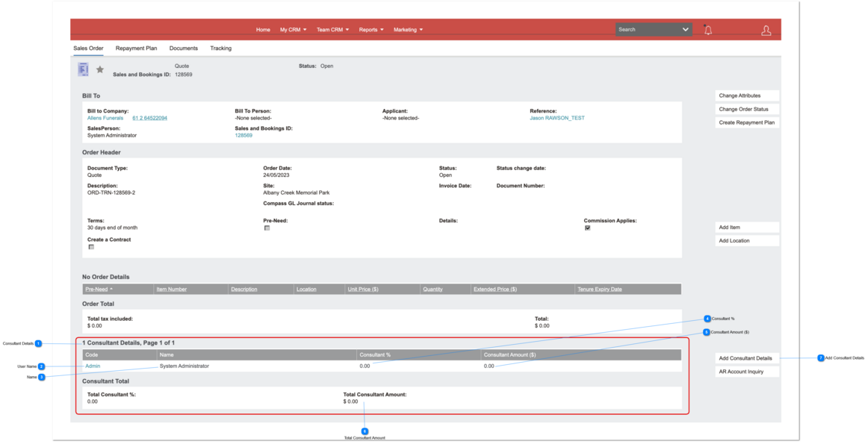Screen dimensions: 868x444
Task: Click the Add Item button
Action: [747, 228]
